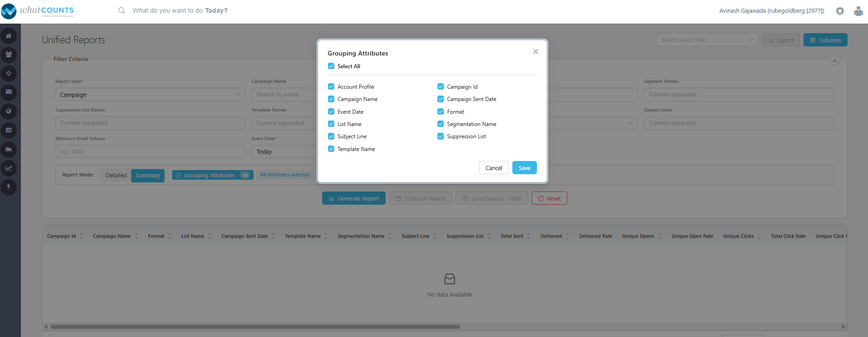Click the horizontal table scrollbar
Viewport: 868px width, 337px height.
coord(255,327)
